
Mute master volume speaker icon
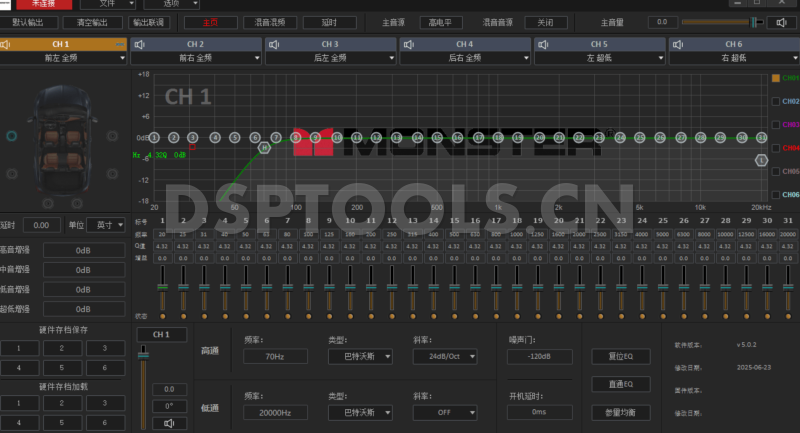(x=781, y=22)
